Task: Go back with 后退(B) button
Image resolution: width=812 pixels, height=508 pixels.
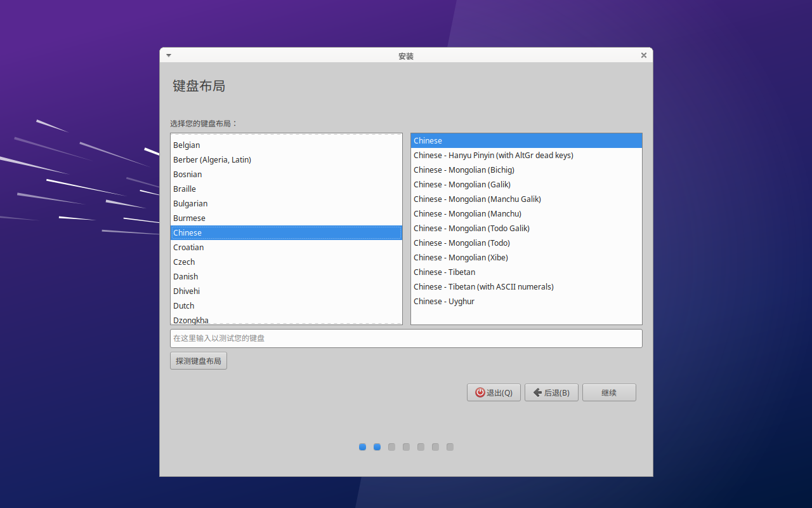Action: pyautogui.click(x=551, y=392)
